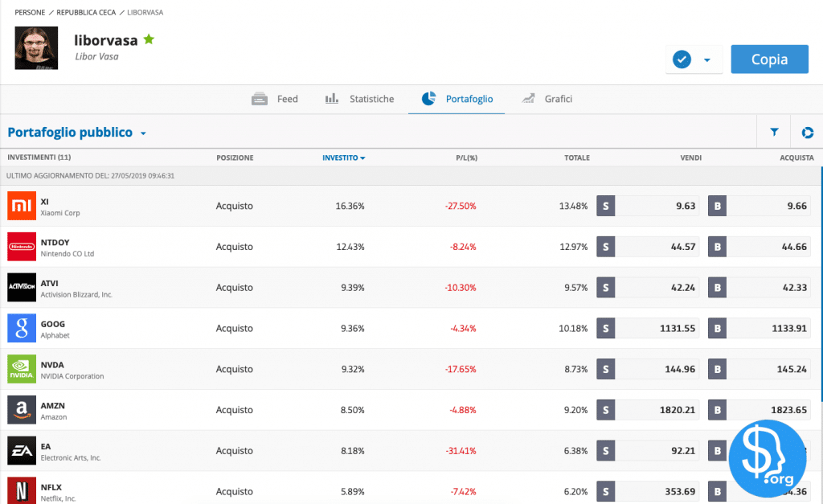
Task: Open the GOOG Alphabet name
Action: [x=55, y=330]
